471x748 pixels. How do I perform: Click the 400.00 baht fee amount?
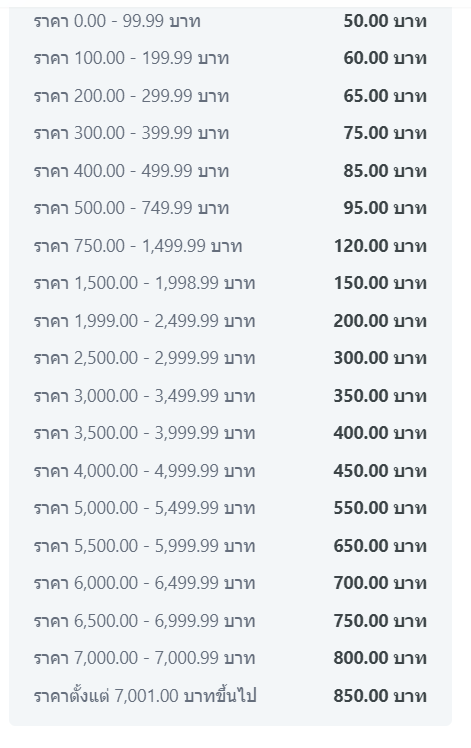380,433
